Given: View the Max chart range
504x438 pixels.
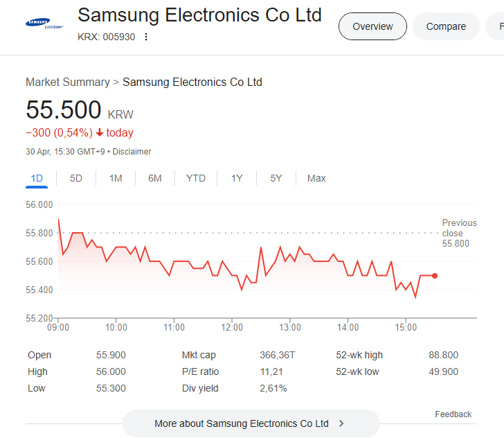Looking at the screenshot, I should coord(316,178).
